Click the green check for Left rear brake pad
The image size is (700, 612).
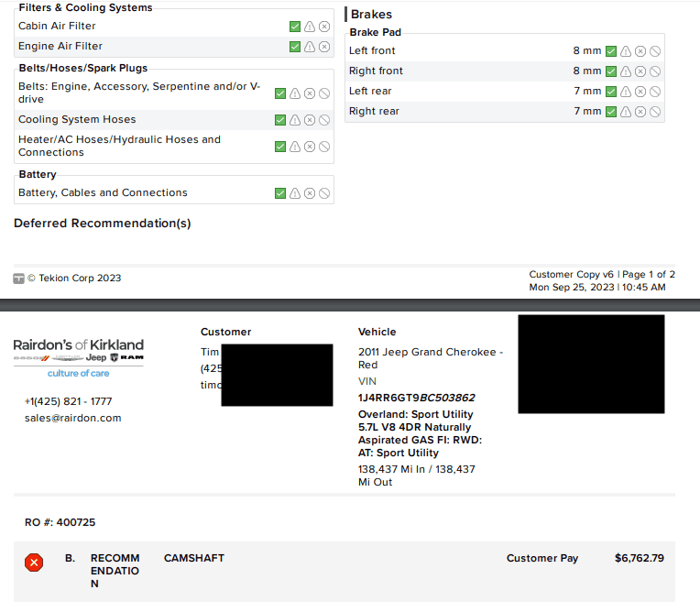tap(611, 92)
